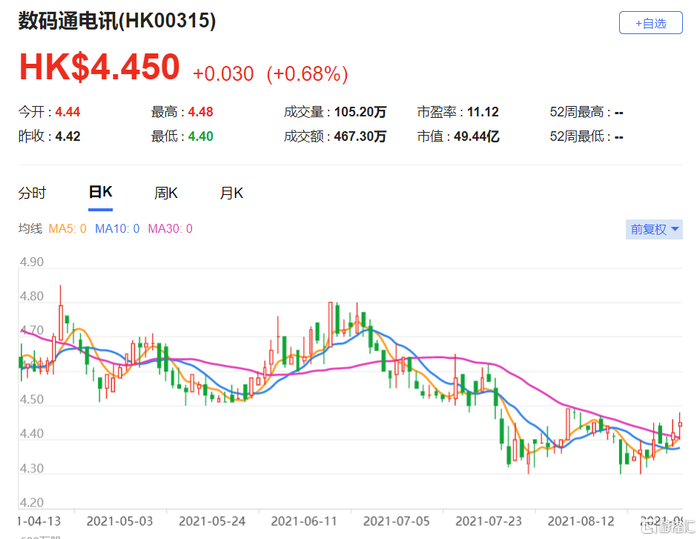Click the 4.50 price axis label
This screenshot has width=700, height=539.
(32, 400)
